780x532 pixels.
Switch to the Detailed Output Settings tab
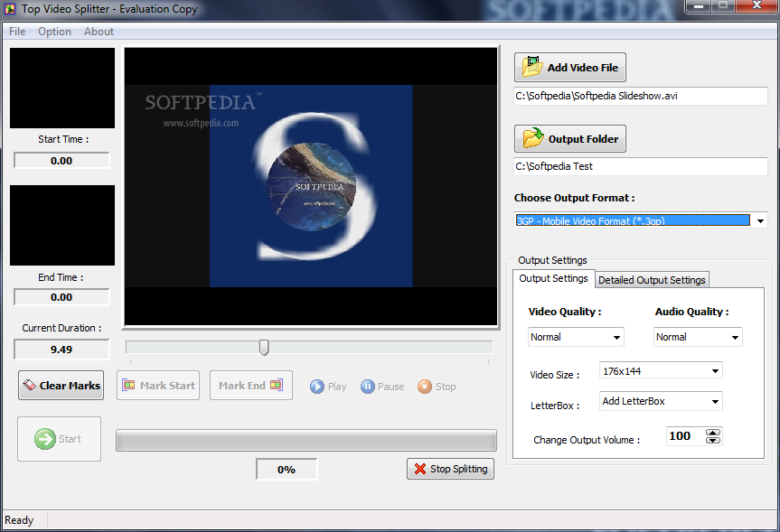tap(652, 280)
